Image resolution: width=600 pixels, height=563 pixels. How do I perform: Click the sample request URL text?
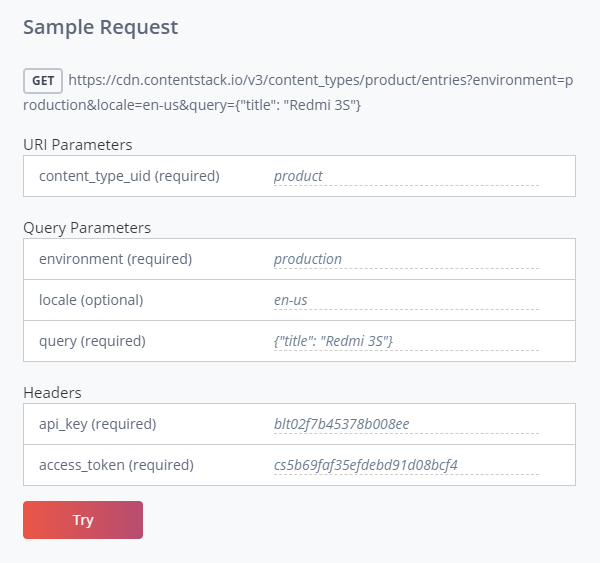click(x=298, y=92)
